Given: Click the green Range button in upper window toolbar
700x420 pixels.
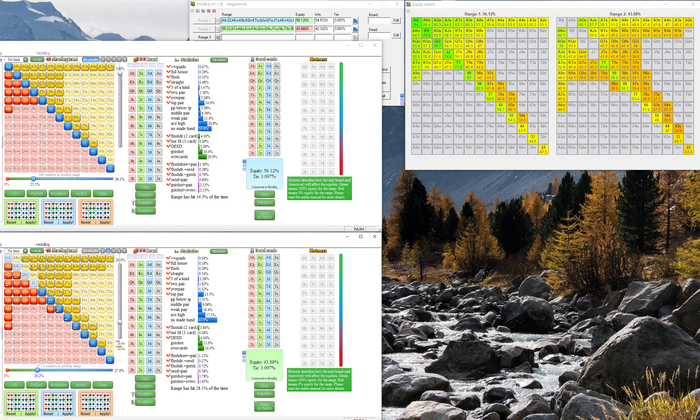Looking at the screenshot, I should click(37, 59).
